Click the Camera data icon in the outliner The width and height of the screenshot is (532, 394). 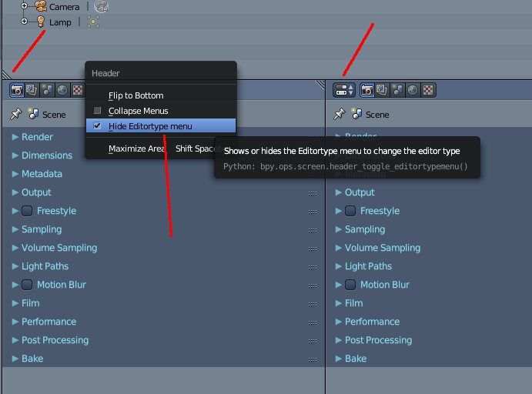[102, 6]
